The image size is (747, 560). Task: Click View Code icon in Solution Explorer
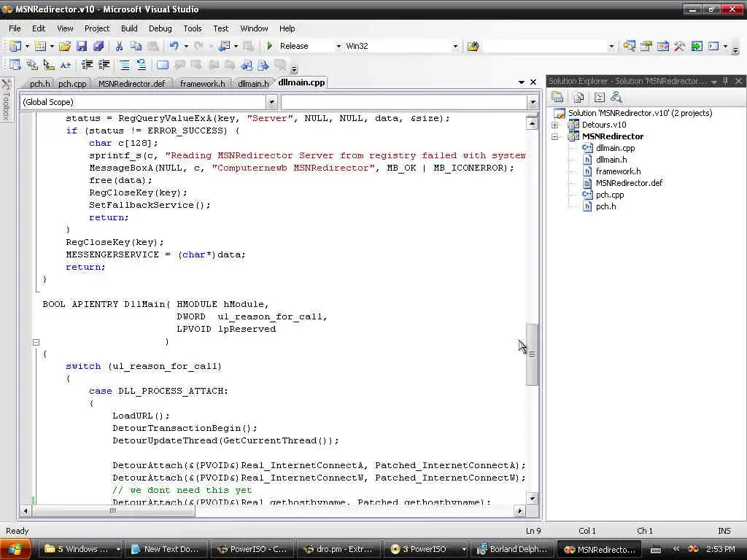coord(600,98)
